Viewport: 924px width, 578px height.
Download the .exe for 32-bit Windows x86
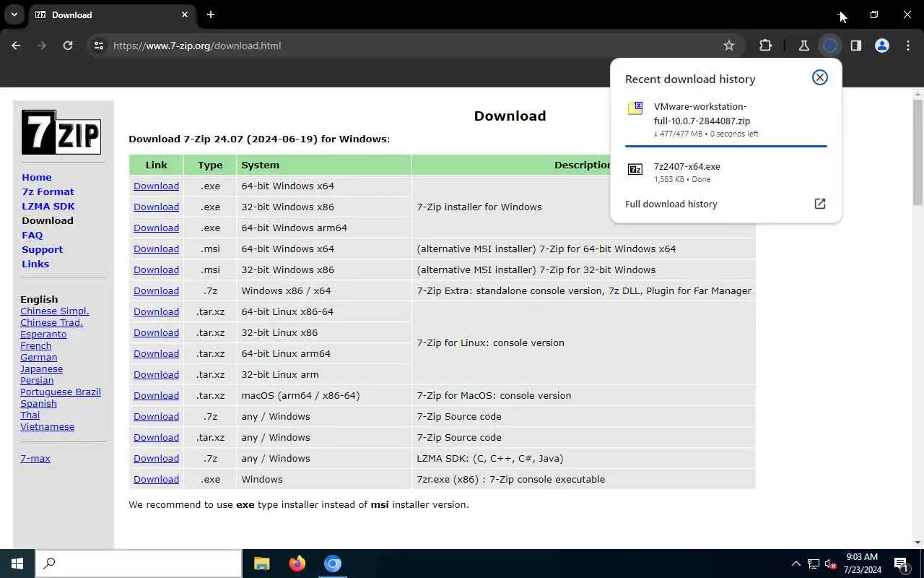(x=156, y=207)
